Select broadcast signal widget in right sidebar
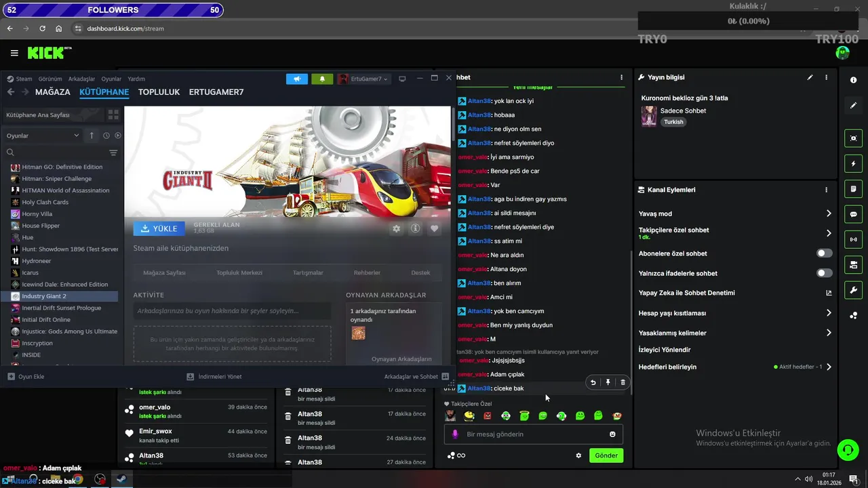This screenshot has height=488, width=868. pos(853,239)
